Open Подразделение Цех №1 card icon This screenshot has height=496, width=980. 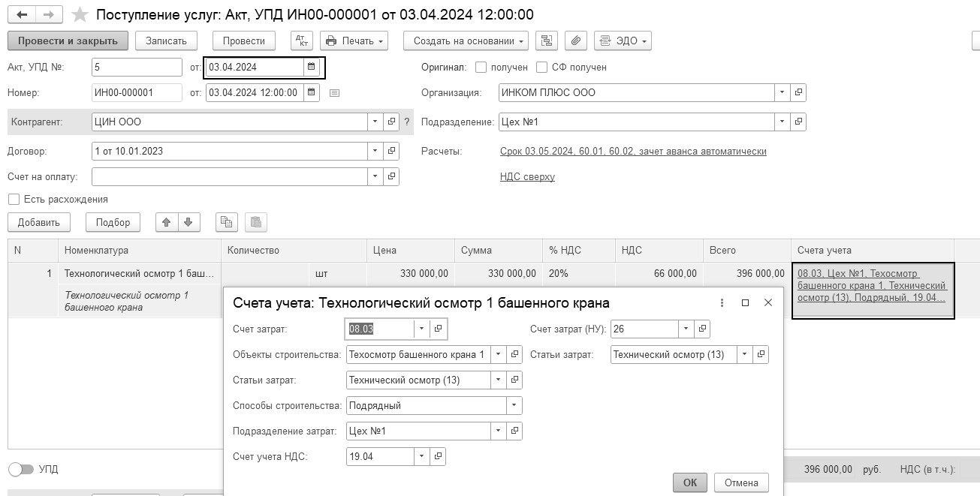pyautogui.click(x=798, y=121)
